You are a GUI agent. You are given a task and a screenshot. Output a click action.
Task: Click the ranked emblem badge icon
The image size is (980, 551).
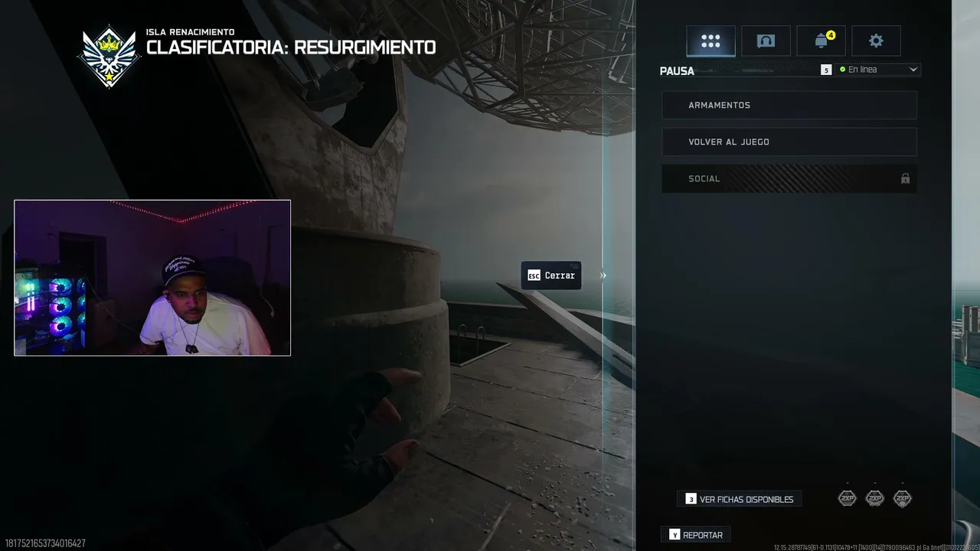pyautogui.click(x=109, y=57)
